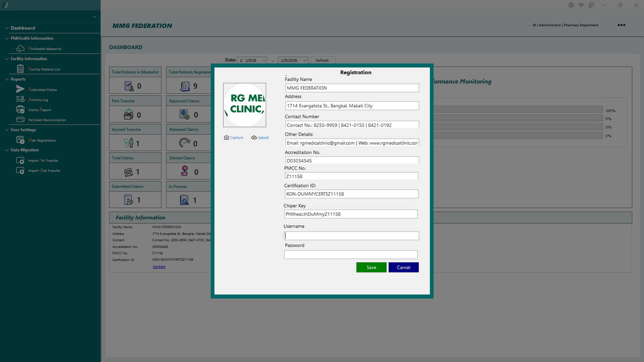Collapse the Reports section chevron
This screenshot has height=362, width=644.
7,80
